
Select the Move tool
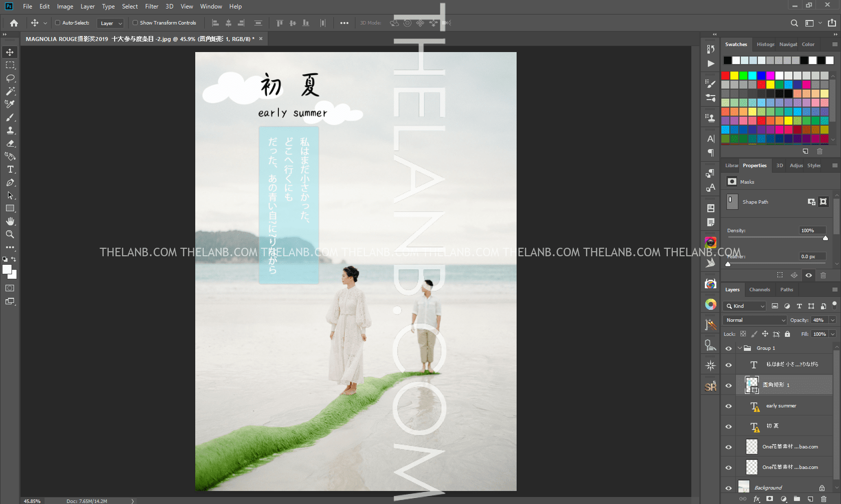point(10,52)
